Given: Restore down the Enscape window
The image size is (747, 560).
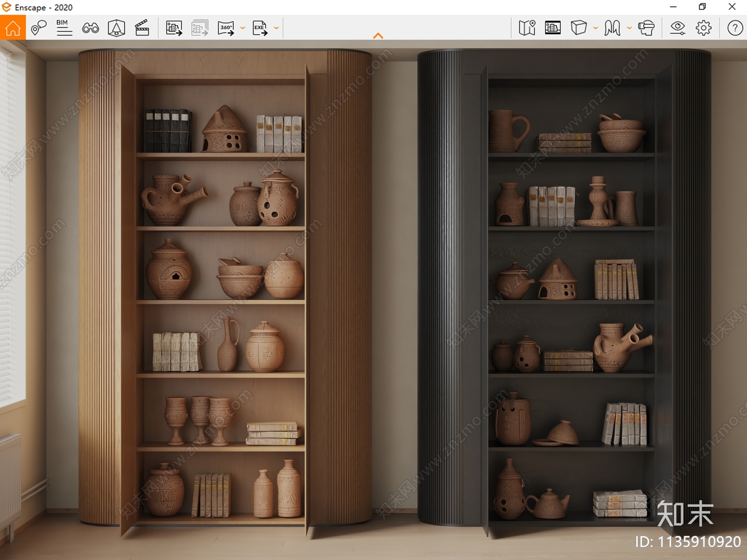Looking at the screenshot, I should point(702,7).
